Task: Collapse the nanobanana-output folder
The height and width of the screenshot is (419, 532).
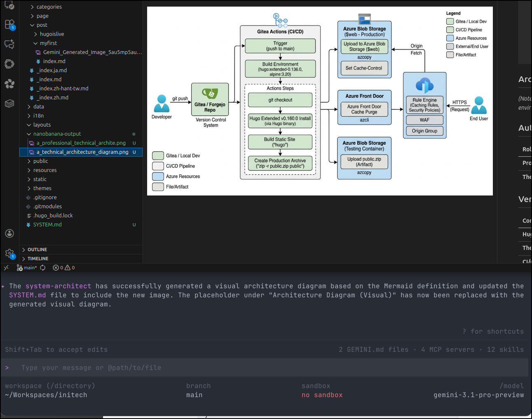Action: tap(57, 134)
